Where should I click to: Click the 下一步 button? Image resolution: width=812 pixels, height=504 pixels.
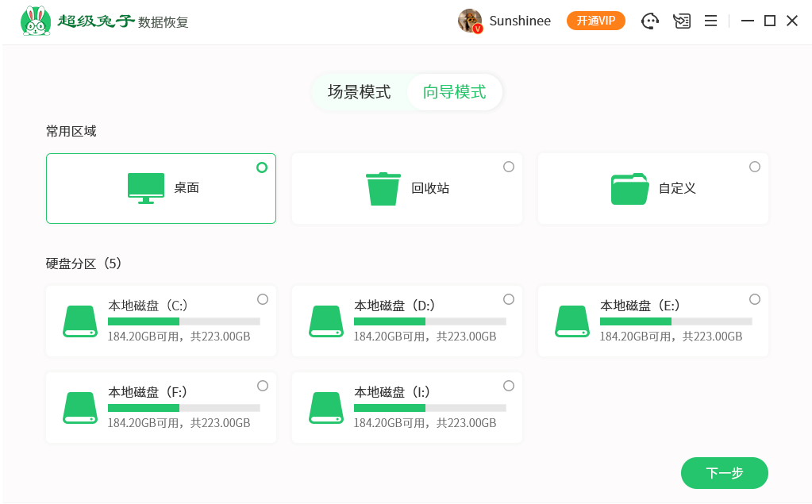pyautogui.click(x=723, y=472)
